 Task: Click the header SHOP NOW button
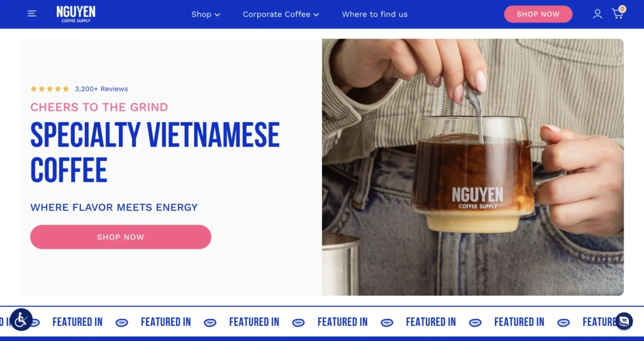click(538, 14)
